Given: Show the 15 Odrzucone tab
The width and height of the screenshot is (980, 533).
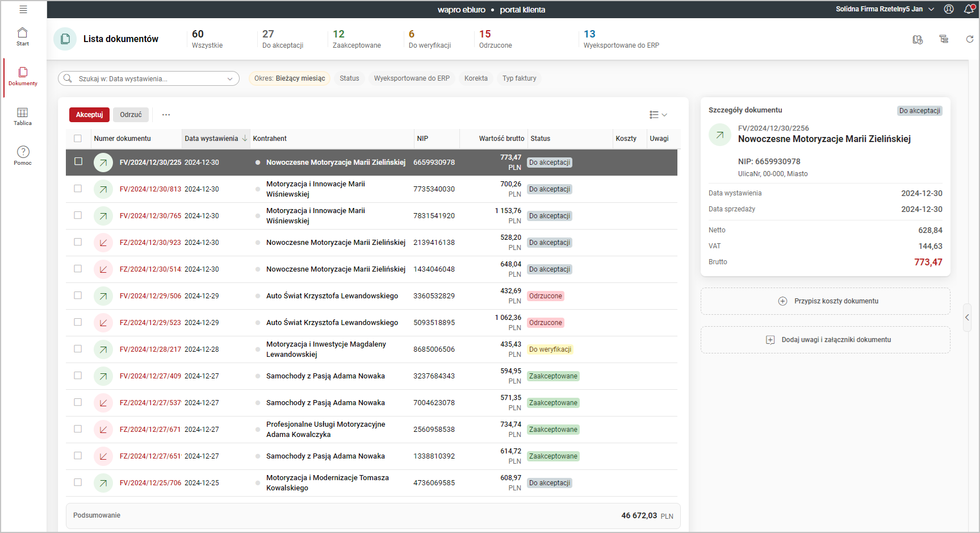Looking at the screenshot, I should pos(496,39).
